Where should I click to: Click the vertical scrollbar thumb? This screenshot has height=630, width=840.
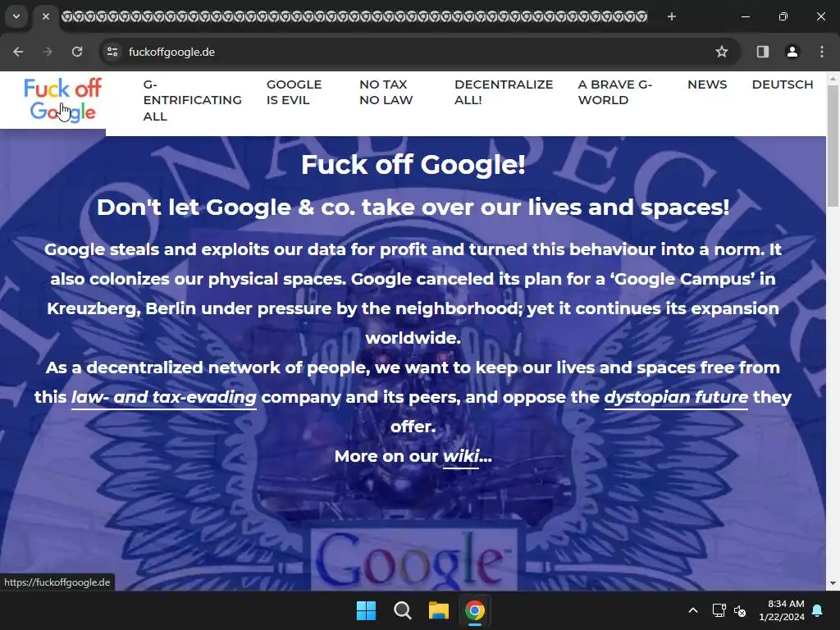833,146
